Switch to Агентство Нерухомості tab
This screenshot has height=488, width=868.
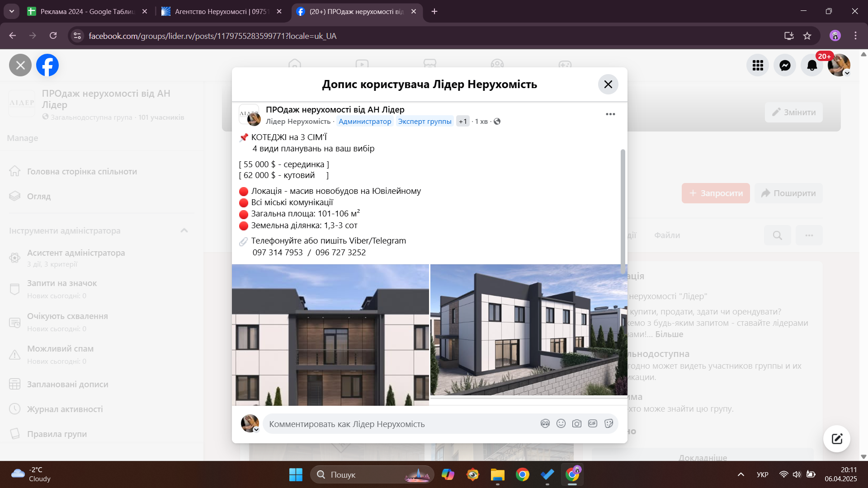click(x=222, y=11)
